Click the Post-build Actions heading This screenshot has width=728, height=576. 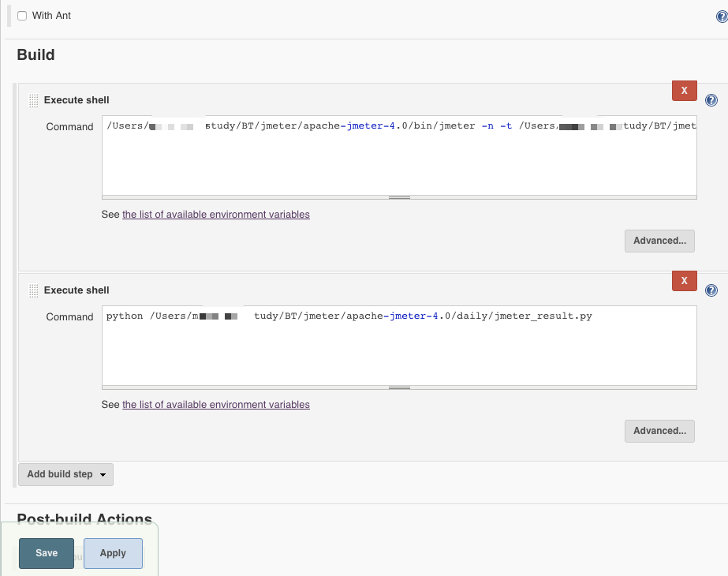click(84, 519)
